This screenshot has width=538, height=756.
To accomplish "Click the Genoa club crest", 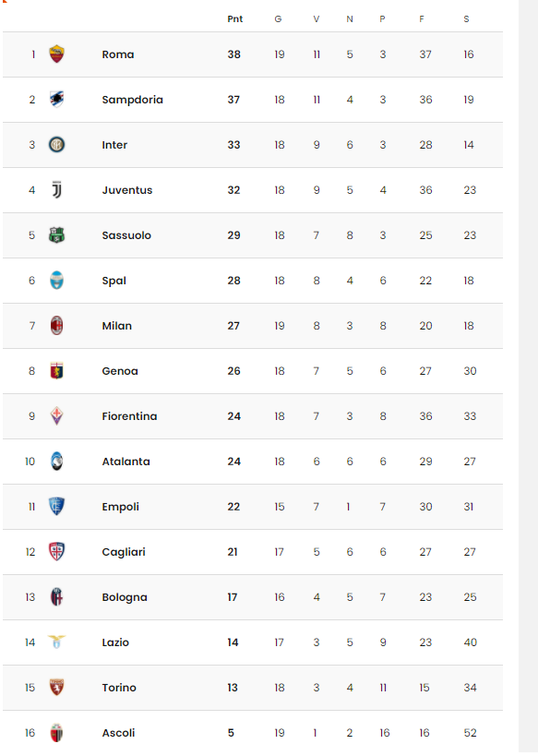I will 56,371.
